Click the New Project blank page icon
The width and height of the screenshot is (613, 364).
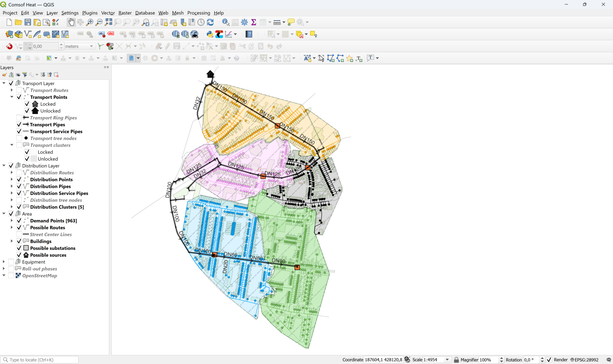9,22
